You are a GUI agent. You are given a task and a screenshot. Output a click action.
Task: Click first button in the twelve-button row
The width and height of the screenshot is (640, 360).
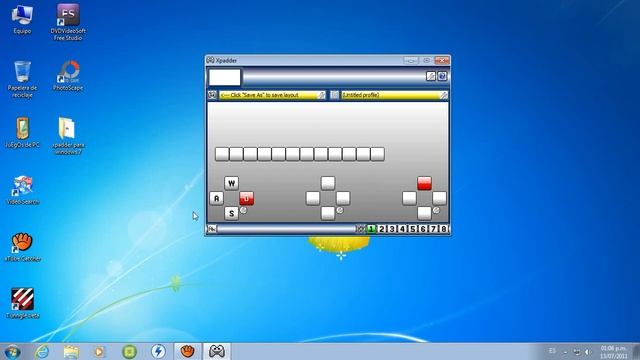(222, 154)
